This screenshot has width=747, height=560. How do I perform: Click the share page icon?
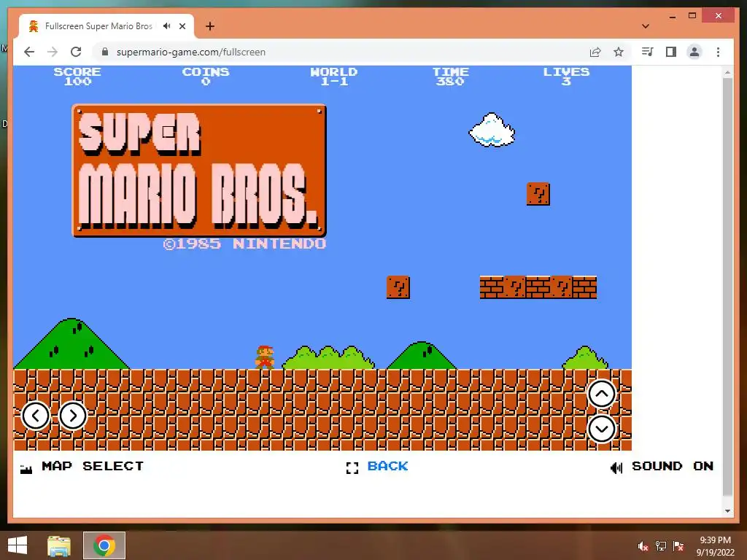point(595,52)
